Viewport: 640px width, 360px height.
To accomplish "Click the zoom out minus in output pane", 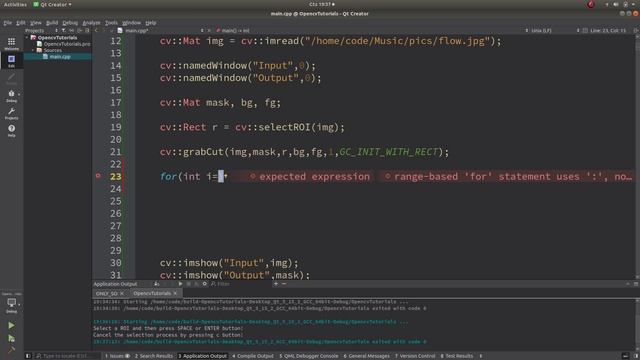I will point(284,284).
